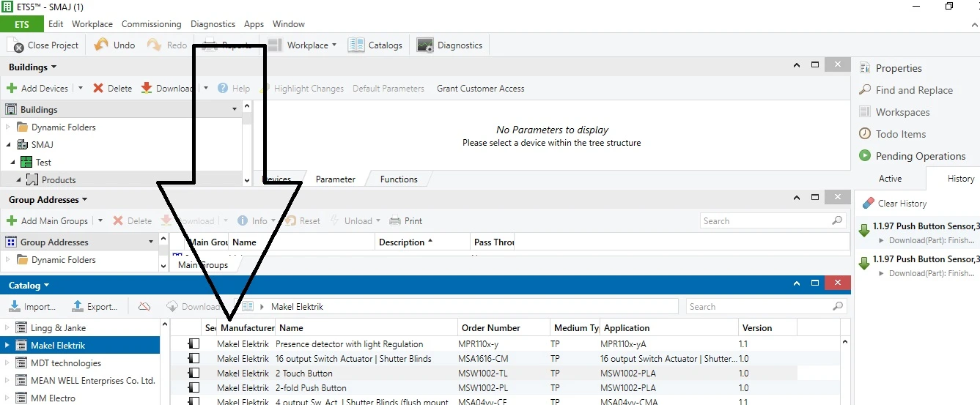The image size is (980, 405).
Task: Click the Download icon in Buildings panel
Action: 147,88
